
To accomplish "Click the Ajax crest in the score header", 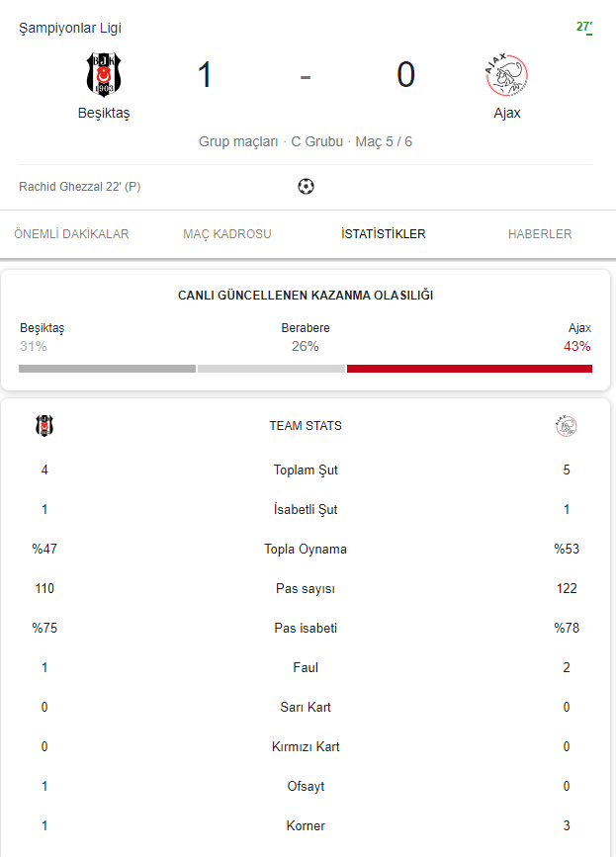I will pos(506,75).
